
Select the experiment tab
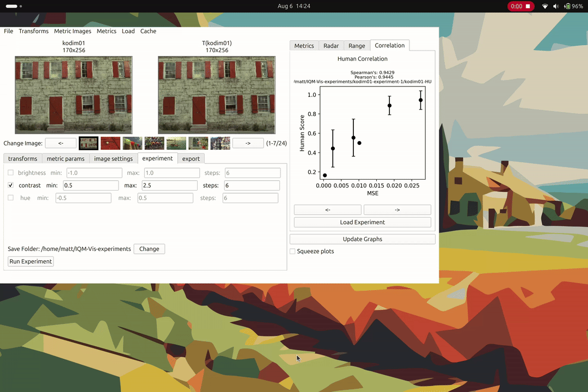point(157,158)
